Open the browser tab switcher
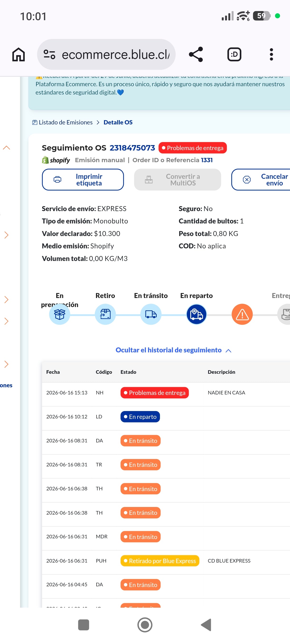Screen dimensions: 290x644 tap(234, 54)
